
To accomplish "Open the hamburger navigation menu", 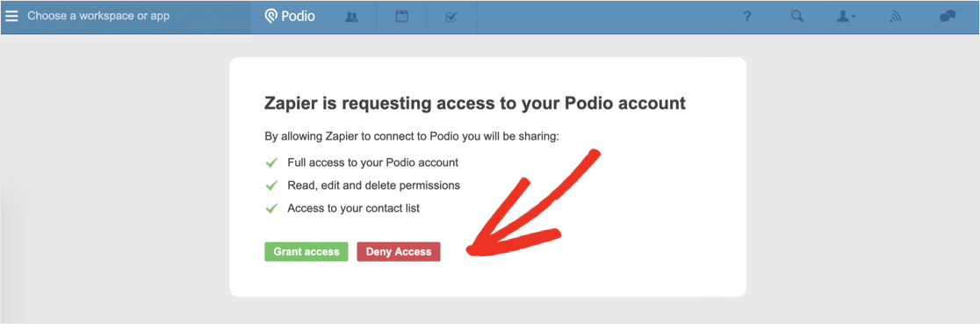I will point(11,17).
